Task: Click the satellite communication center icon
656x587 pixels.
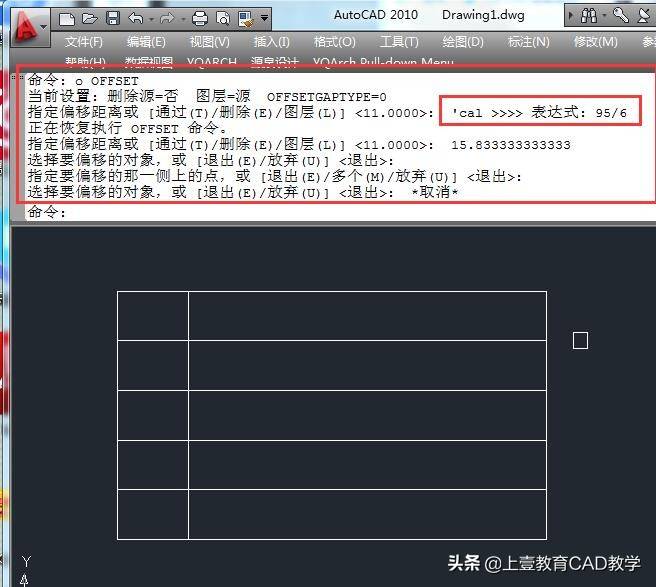Action: pos(645,15)
